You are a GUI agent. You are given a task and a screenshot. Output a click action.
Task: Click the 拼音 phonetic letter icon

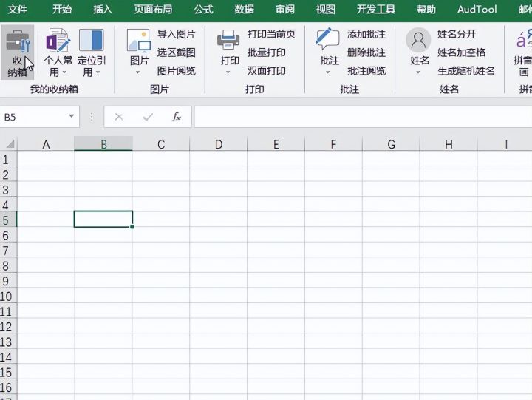(x=524, y=40)
